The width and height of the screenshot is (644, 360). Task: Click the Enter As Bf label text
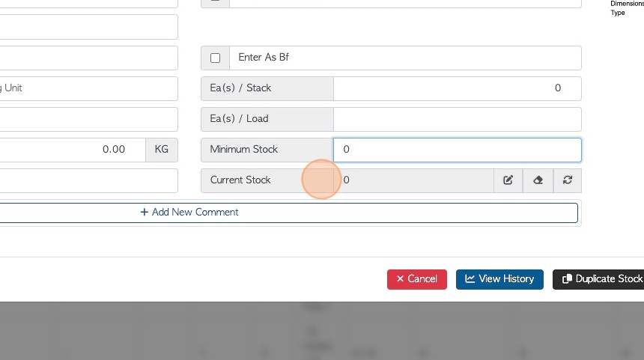[264, 58]
